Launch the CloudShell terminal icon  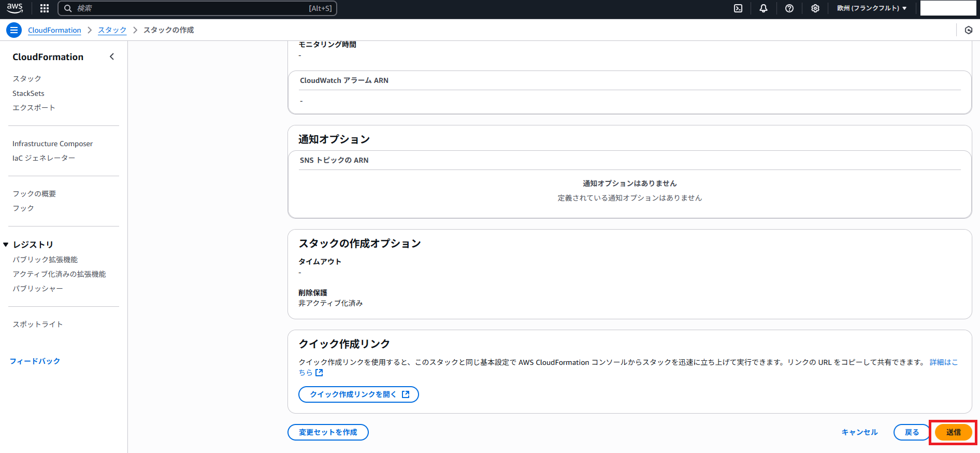(738, 8)
